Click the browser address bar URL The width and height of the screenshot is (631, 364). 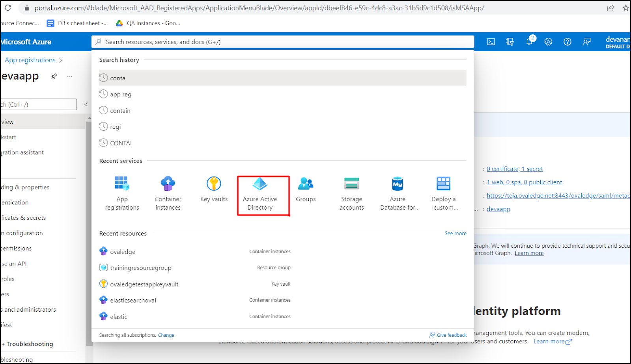tap(259, 8)
